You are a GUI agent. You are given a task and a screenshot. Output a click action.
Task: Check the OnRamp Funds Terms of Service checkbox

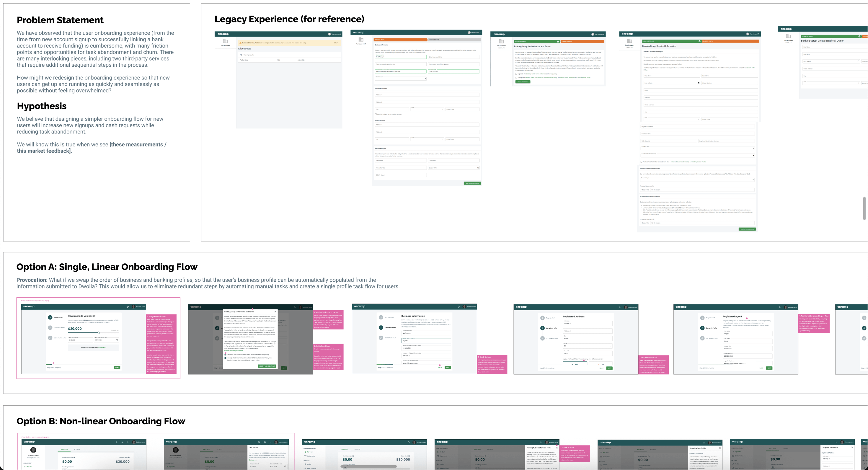226,355
